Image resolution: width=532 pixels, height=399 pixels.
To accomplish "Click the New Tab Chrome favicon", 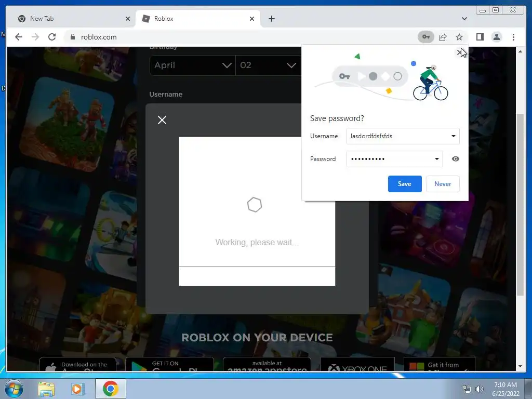I will point(22,19).
